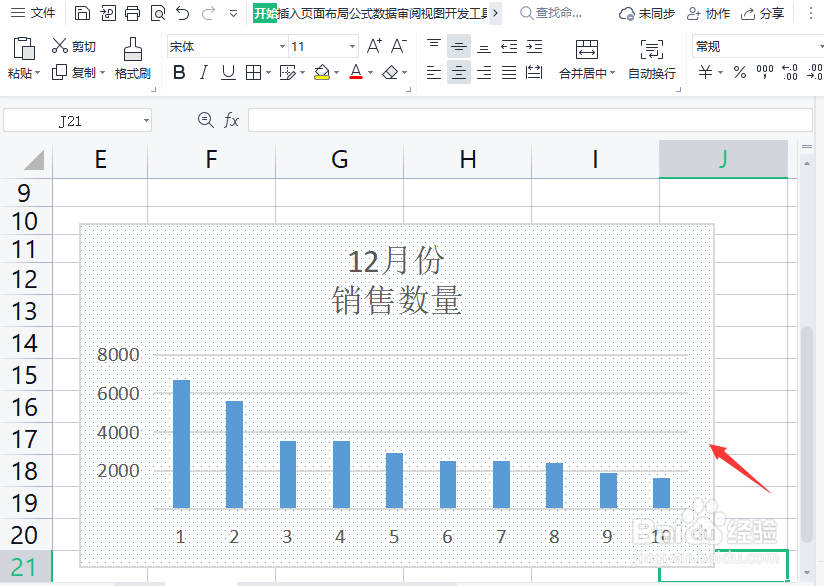Align text left

[434, 73]
